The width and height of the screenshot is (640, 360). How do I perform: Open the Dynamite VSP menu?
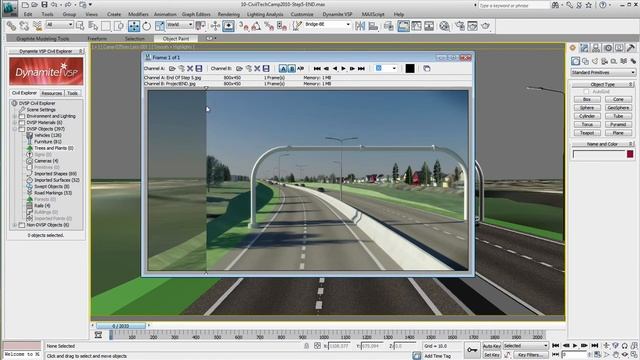coord(337,14)
